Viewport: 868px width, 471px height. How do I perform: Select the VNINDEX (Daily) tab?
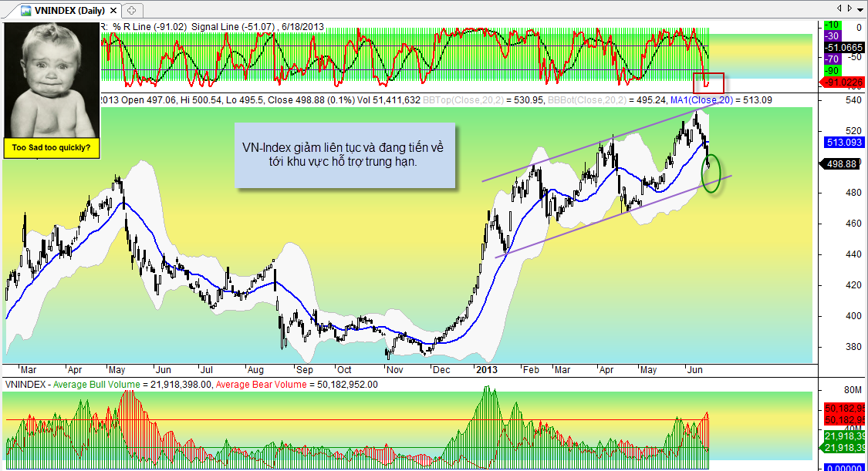coord(69,10)
